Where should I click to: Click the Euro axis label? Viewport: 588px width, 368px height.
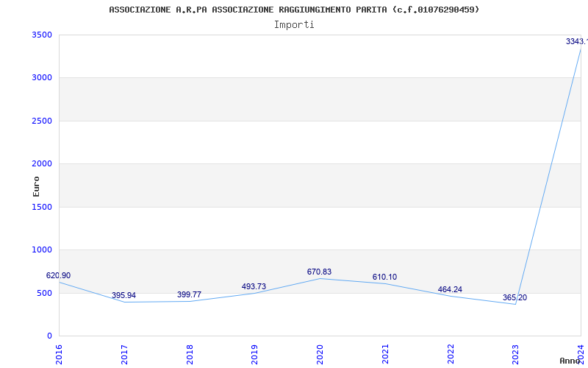coord(36,186)
